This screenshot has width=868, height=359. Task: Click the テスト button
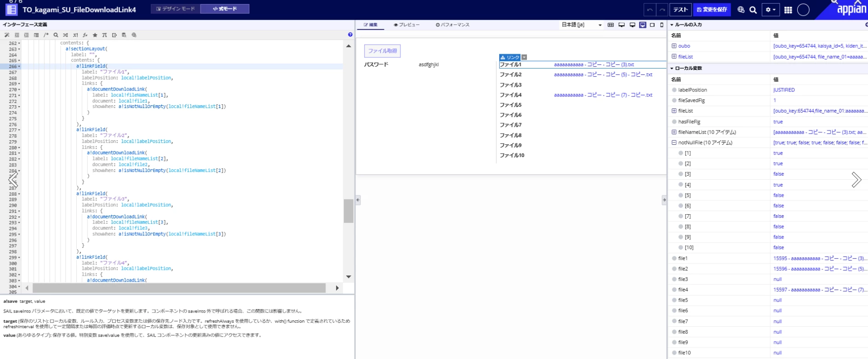pyautogui.click(x=680, y=10)
